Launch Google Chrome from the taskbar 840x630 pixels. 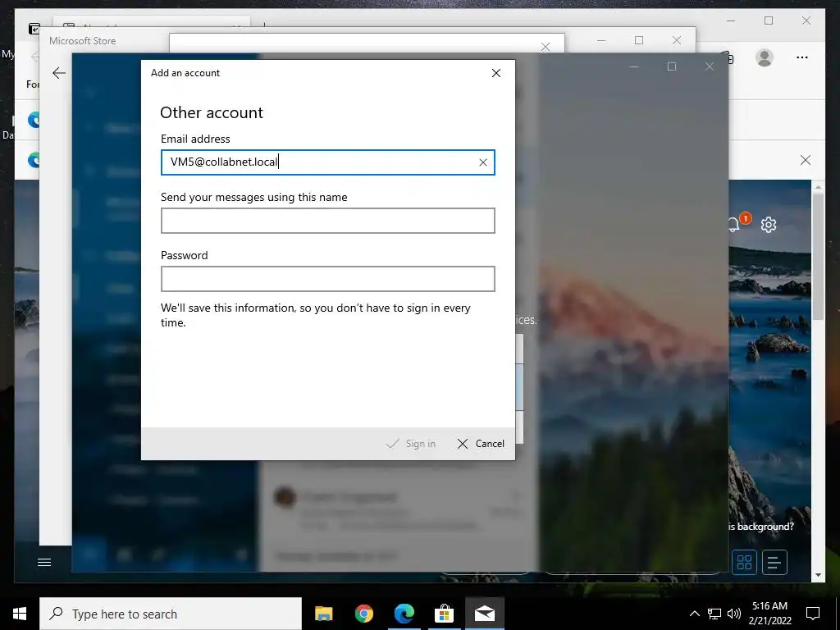click(x=363, y=614)
